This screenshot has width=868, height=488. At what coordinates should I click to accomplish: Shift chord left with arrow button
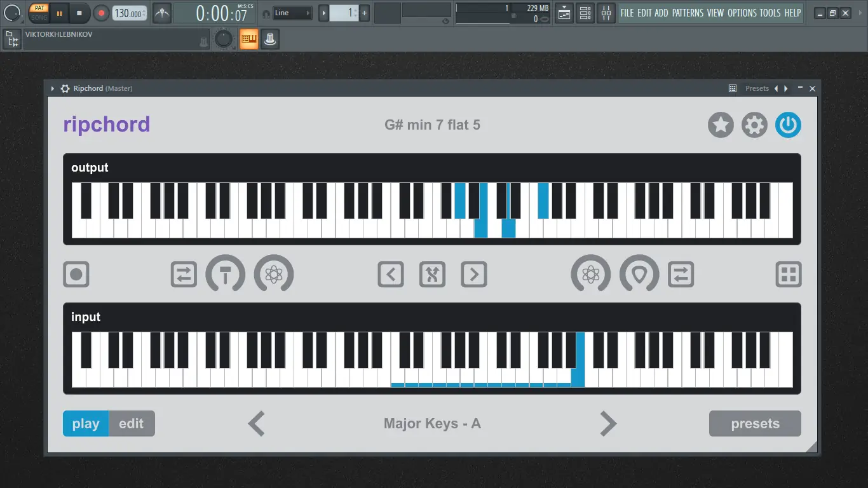point(391,274)
